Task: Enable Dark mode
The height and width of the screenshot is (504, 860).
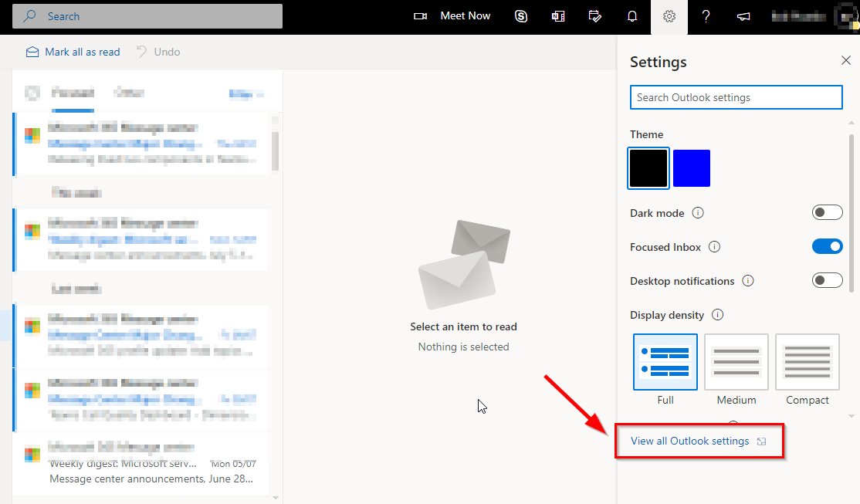Action: 828,211
